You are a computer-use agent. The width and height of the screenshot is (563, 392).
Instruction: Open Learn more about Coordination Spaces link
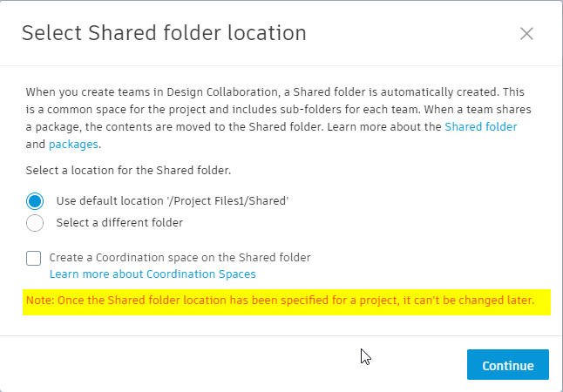tap(153, 274)
